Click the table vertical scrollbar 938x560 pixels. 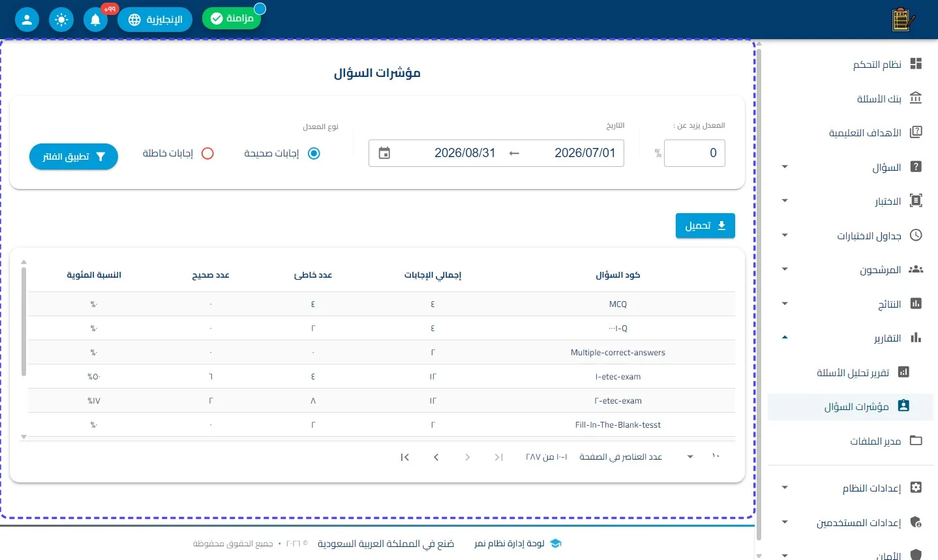click(23, 321)
